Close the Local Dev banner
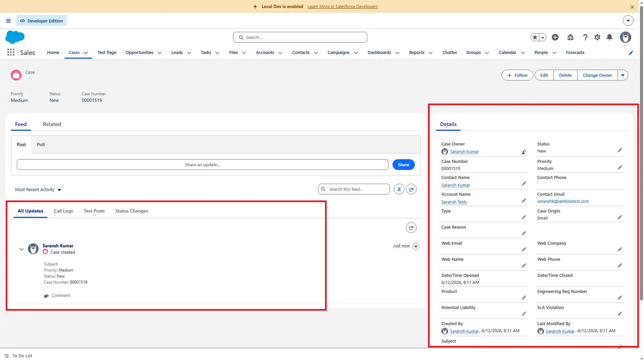This screenshot has height=362, width=644. [632, 7]
